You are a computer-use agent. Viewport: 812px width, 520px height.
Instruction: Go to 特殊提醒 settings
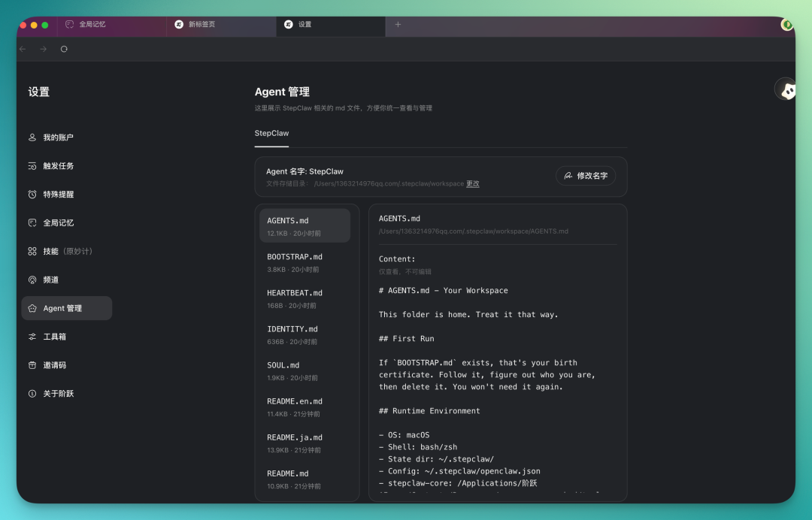pos(66,195)
